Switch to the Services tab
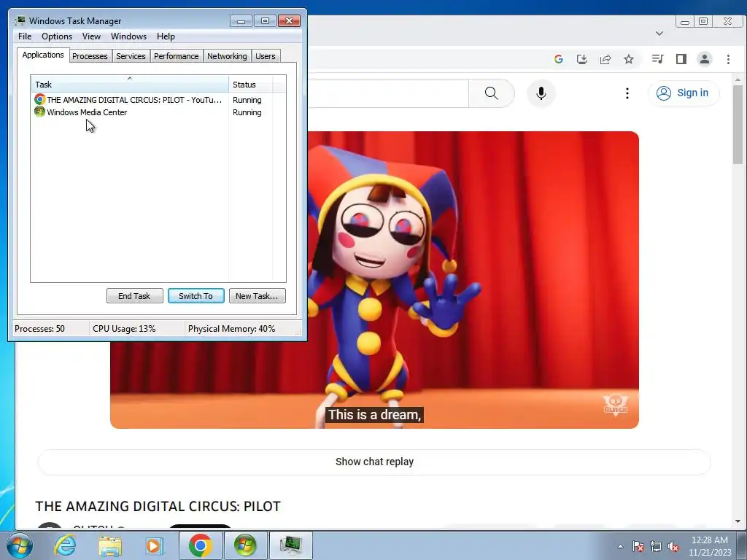The height and width of the screenshot is (560, 747). (x=131, y=56)
